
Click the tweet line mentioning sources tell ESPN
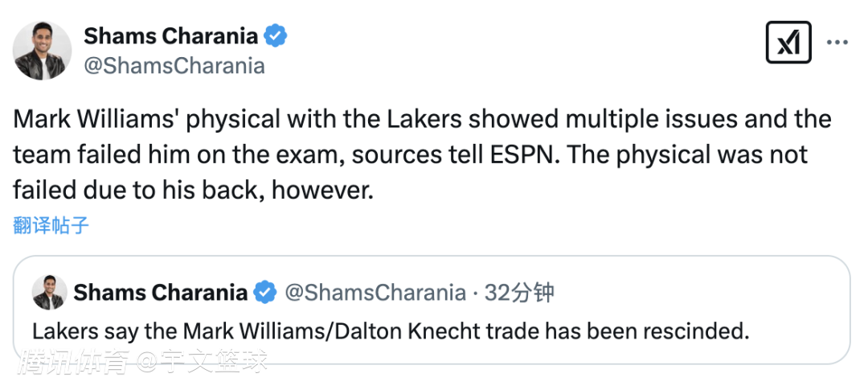pyautogui.click(x=410, y=154)
